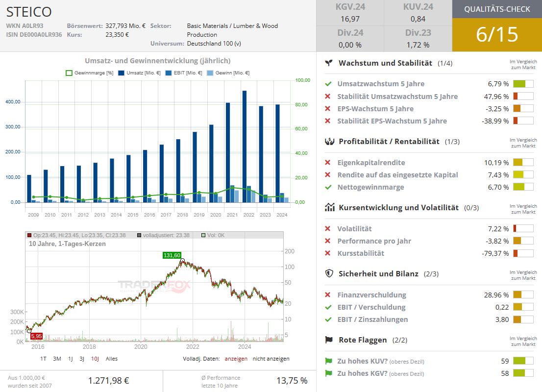Toggle Umsatz [Mio. €] legend series
The height and width of the screenshot is (392, 542).
tap(139, 73)
